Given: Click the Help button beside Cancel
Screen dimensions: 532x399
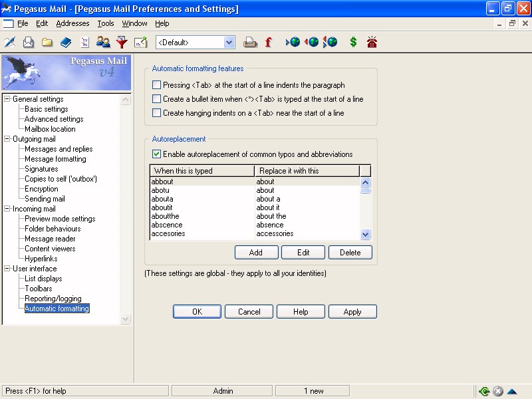Looking at the screenshot, I should click(301, 311).
